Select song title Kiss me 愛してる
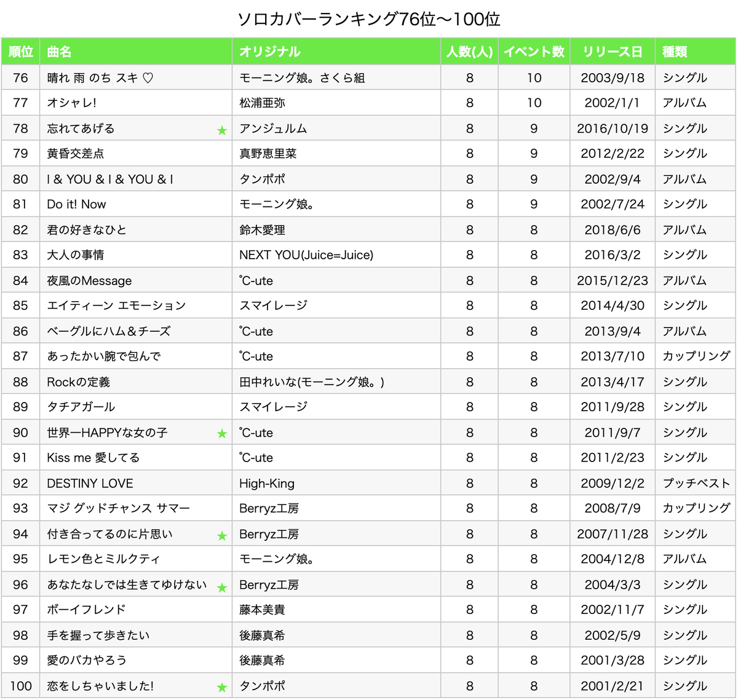This screenshot has height=700, width=738. tap(93, 458)
